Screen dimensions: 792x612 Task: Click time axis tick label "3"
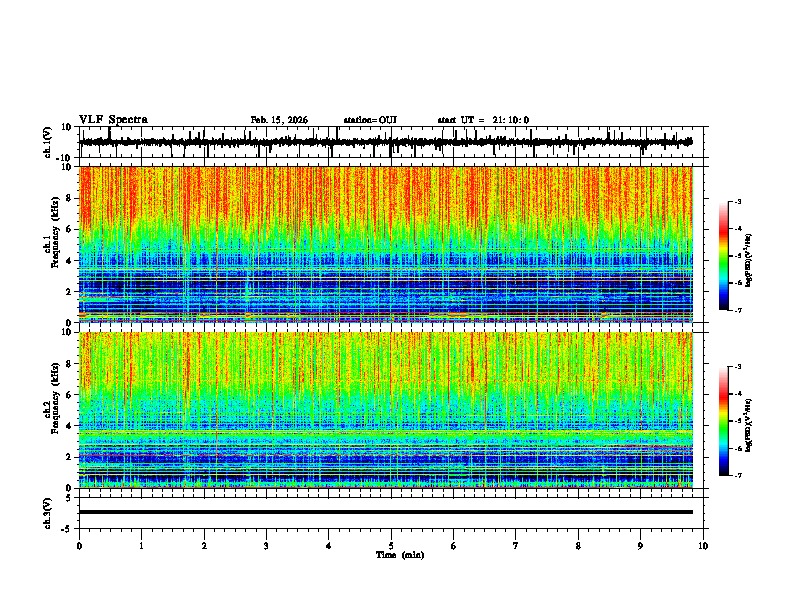click(266, 546)
